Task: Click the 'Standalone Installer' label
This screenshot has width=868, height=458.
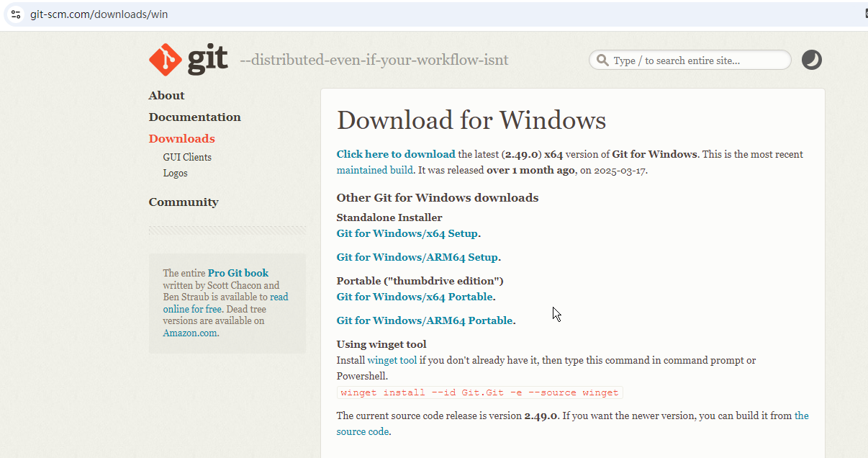Action: 389,217
